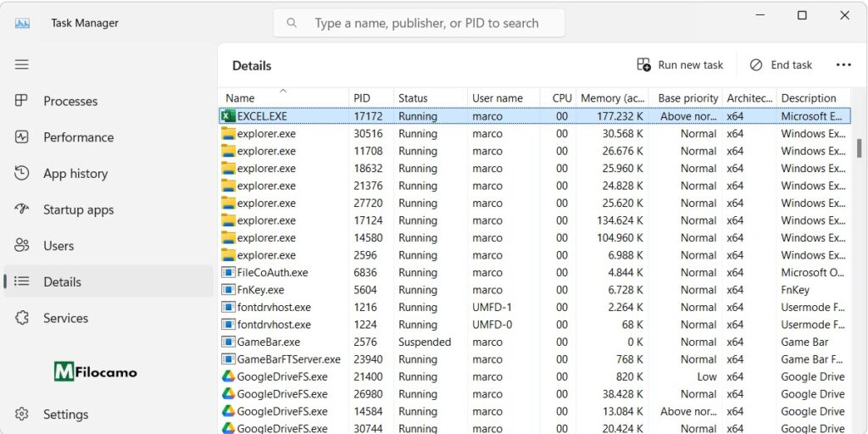Screen dimensions: 868x434
Task: Sort by the Memory column header
Action: tap(612, 98)
